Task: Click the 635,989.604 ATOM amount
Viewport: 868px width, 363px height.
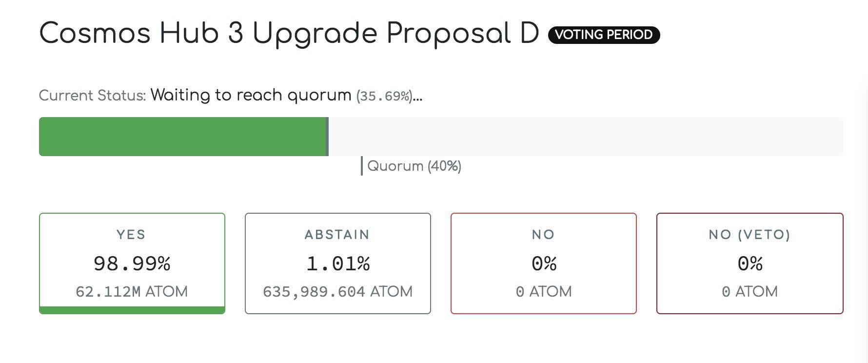Action: coord(337,292)
